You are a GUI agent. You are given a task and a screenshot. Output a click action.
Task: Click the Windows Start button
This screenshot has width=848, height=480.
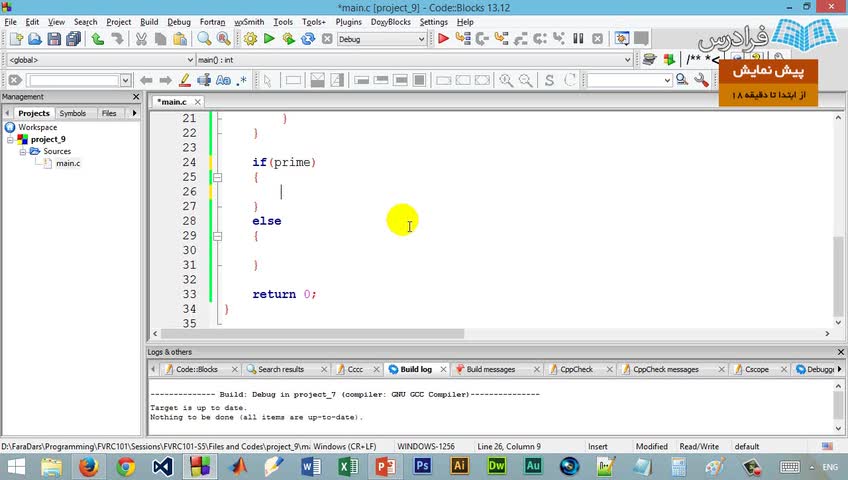(x=16, y=466)
